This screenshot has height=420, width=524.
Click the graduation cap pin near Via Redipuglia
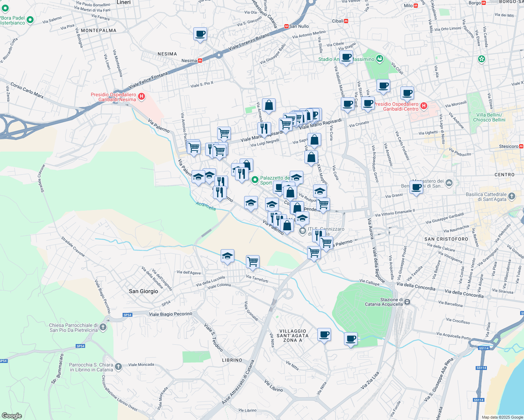point(319,191)
